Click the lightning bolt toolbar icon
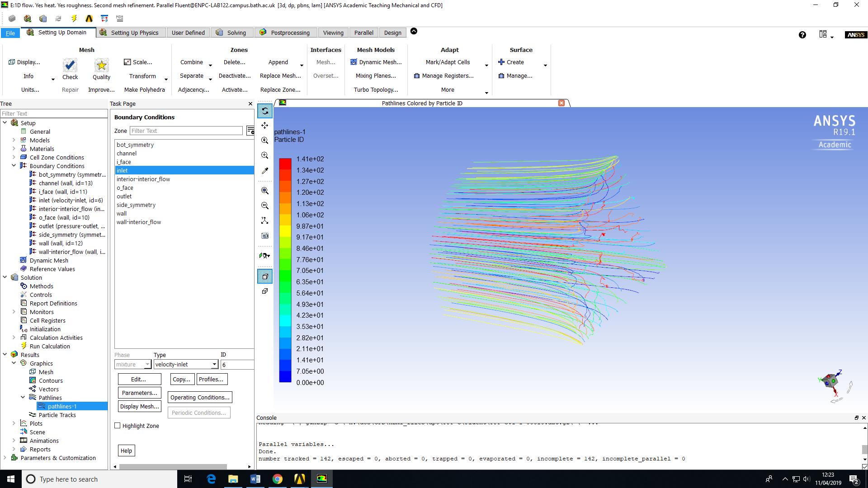Image resolution: width=868 pixels, height=488 pixels. coord(74,19)
